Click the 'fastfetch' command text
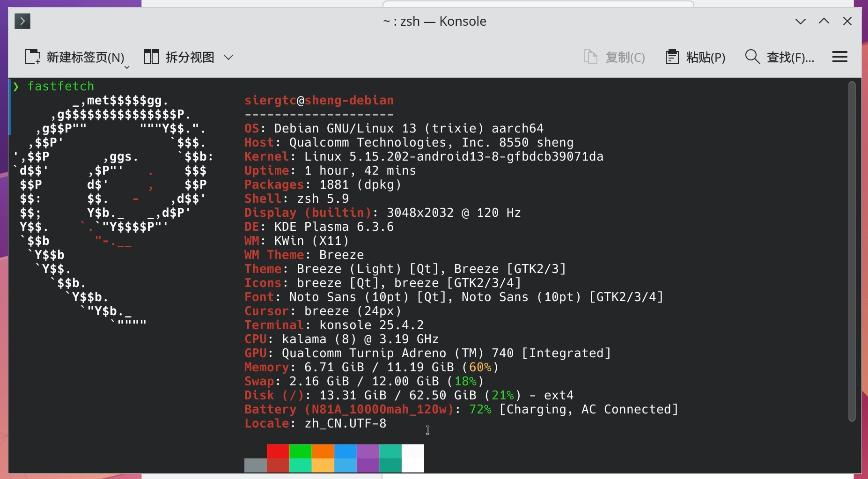Image resolution: width=868 pixels, height=479 pixels. (61, 86)
